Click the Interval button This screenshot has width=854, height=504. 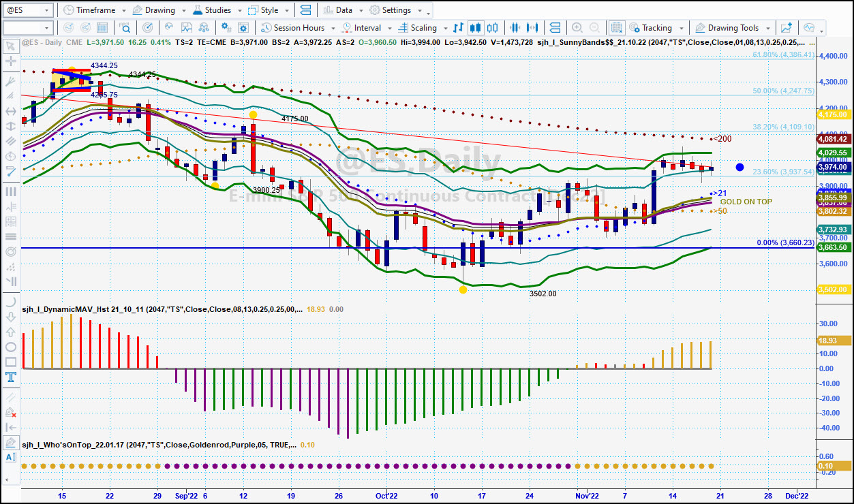tap(361, 28)
